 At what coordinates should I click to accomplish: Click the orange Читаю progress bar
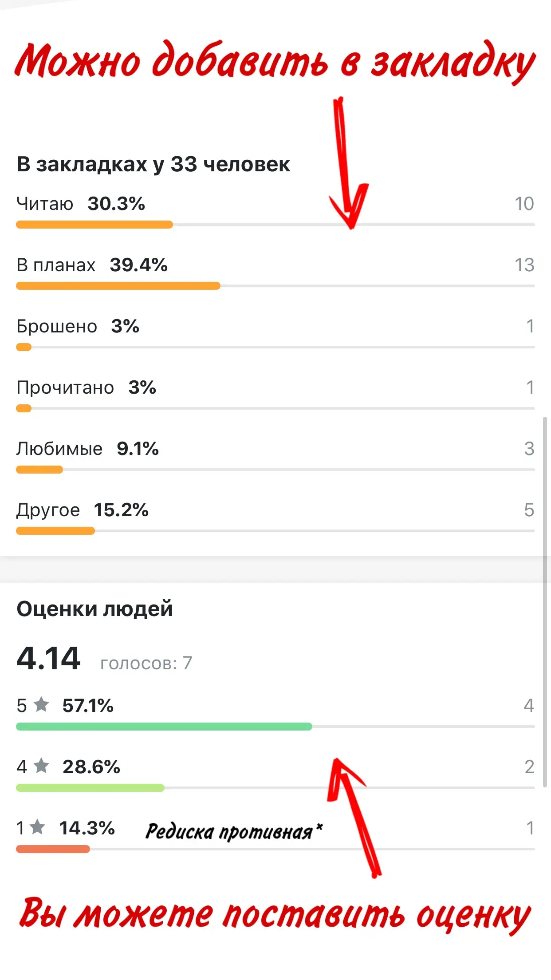point(94,225)
